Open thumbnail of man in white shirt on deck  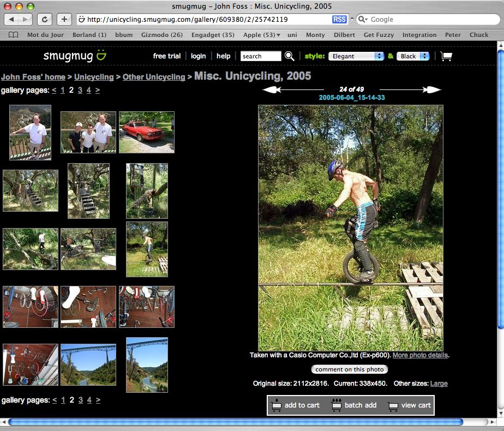pos(30,133)
